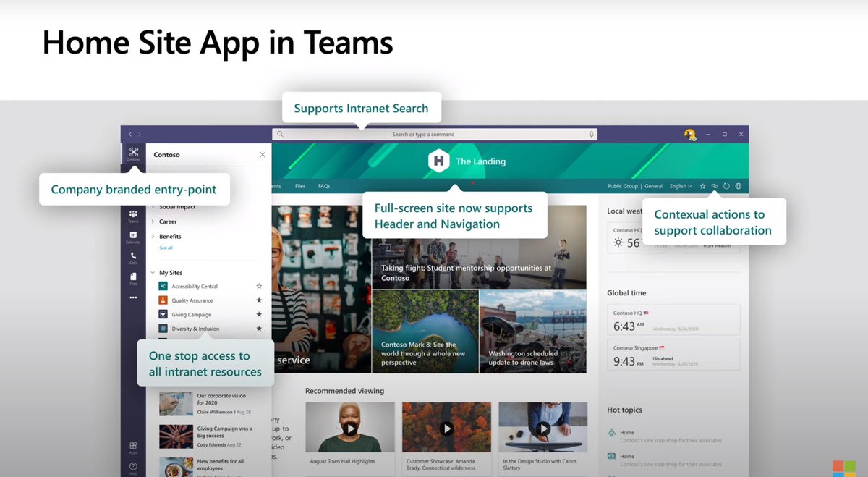
Task: Open Taking flight student mentorship article
Action: point(479,247)
